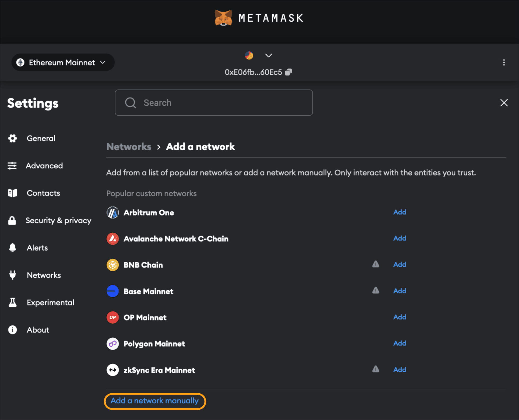Click the Contacts book icon
The width and height of the screenshot is (519, 420).
click(12, 193)
